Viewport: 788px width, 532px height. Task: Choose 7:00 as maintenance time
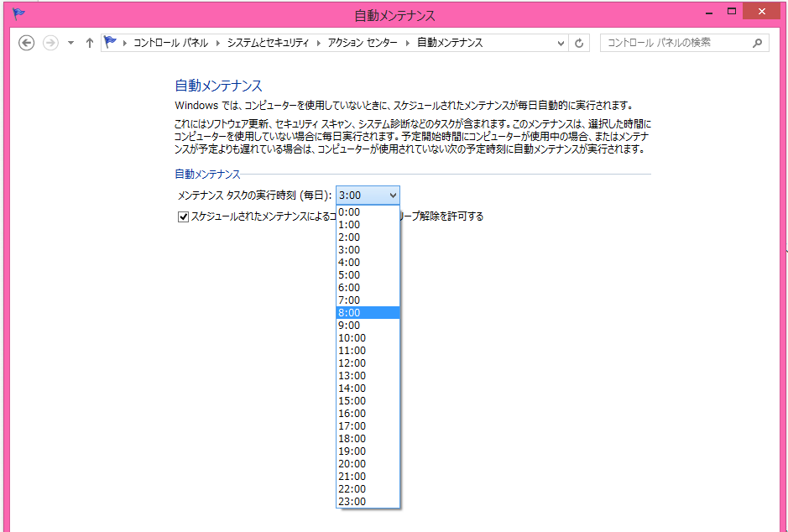pos(368,300)
